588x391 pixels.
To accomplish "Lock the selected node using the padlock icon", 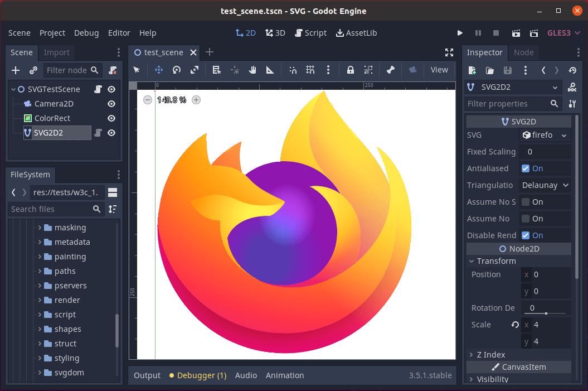I will click(x=349, y=70).
